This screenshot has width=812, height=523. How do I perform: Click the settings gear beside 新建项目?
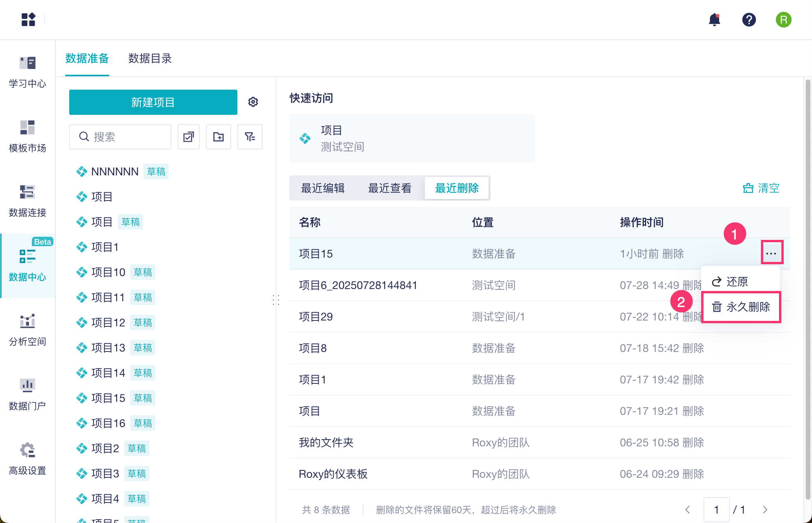pyautogui.click(x=253, y=102)
